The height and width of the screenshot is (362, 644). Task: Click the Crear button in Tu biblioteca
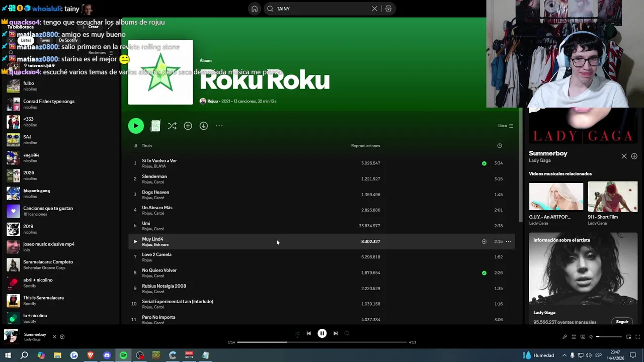(x=91, y=27)
